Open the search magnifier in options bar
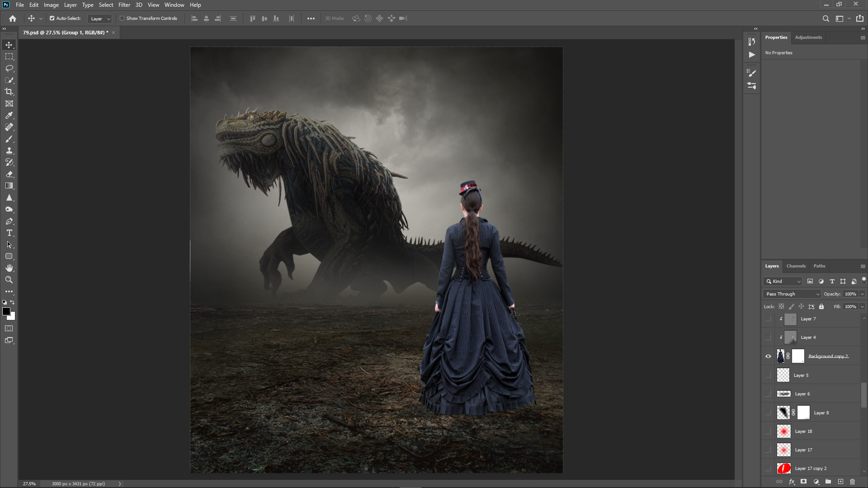The image size is (868, 488). (x=826, y=19)
